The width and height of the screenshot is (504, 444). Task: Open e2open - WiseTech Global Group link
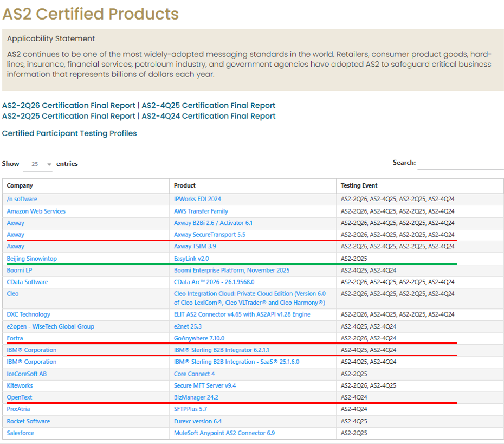click(x=50, y=327)
